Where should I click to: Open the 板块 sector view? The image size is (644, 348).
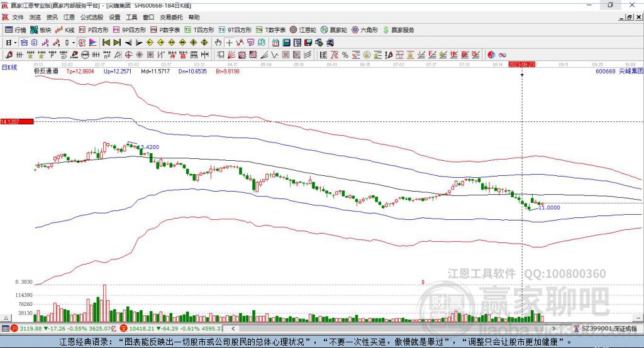41,30
